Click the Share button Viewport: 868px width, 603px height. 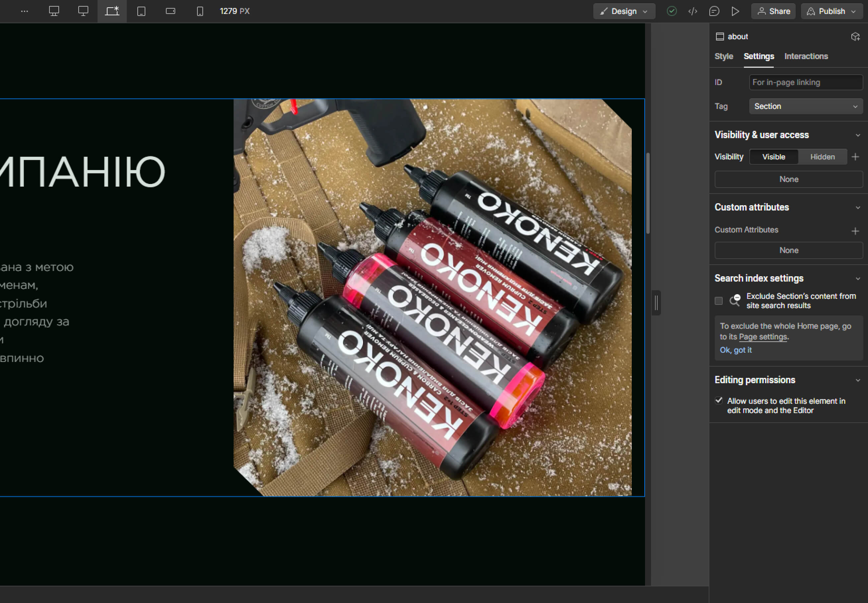773,11
